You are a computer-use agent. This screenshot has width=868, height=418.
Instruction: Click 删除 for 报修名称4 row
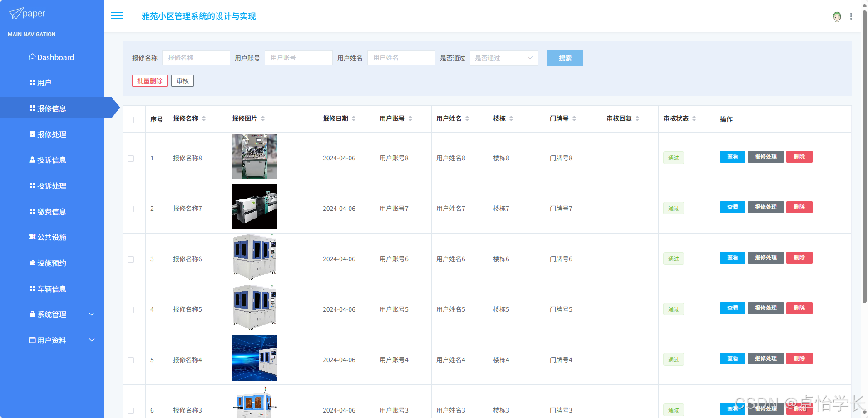click(x=799, y=358)
